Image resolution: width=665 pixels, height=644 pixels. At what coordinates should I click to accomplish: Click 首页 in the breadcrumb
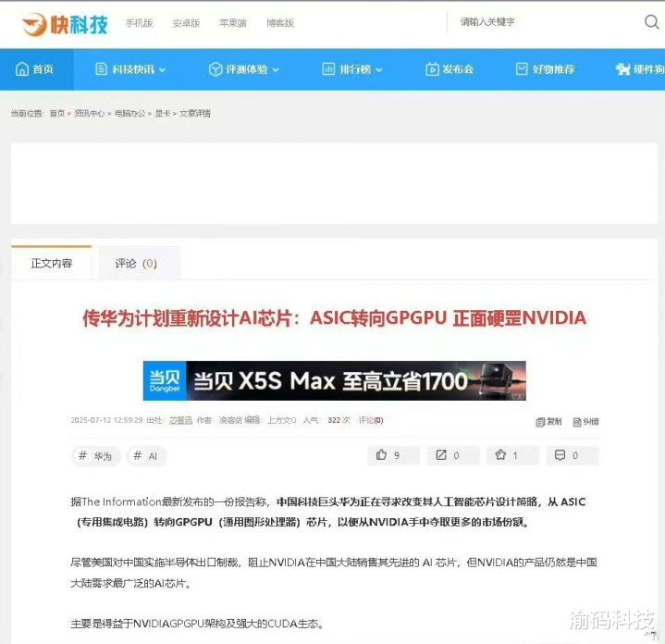[57, 113]
